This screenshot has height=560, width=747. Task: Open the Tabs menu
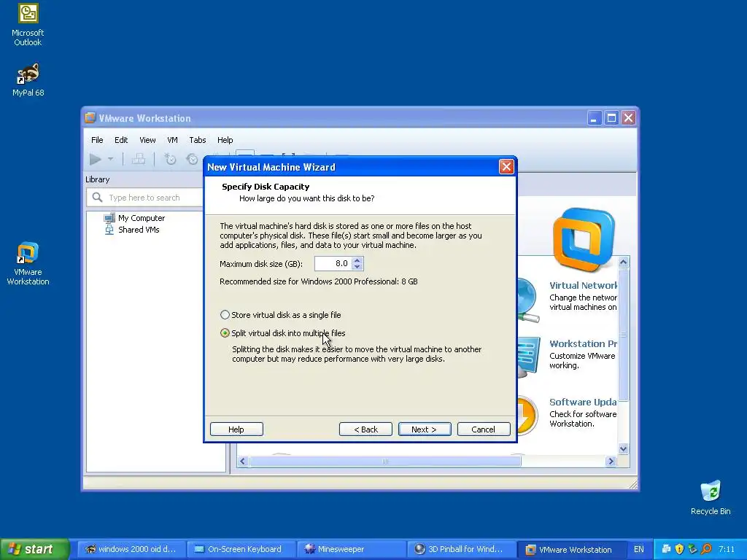click(198, 140)
